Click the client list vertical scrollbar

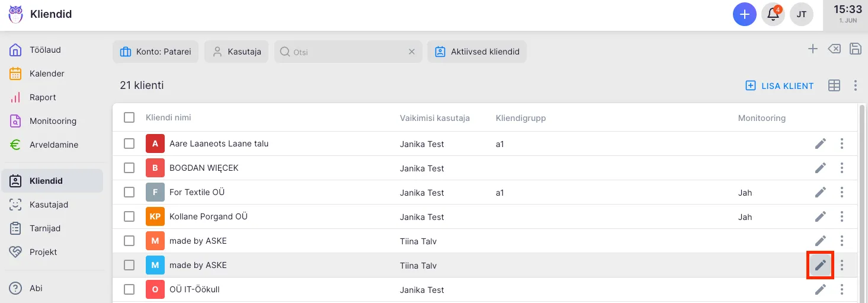(861, 202)
